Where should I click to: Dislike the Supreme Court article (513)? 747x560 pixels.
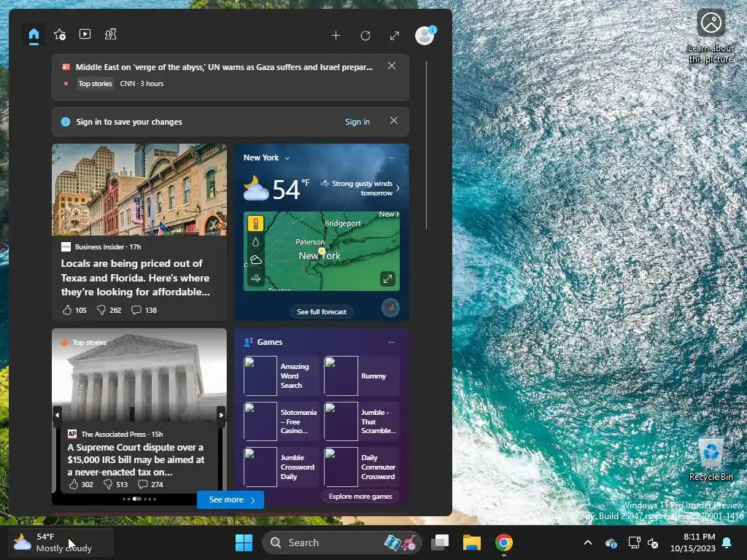tap(116, 484)
